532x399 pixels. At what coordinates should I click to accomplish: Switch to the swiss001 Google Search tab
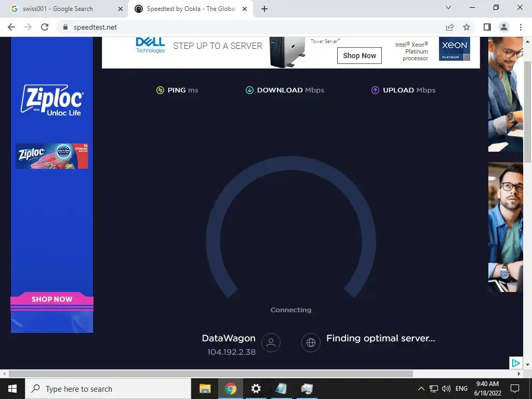[x=64, y=9]
